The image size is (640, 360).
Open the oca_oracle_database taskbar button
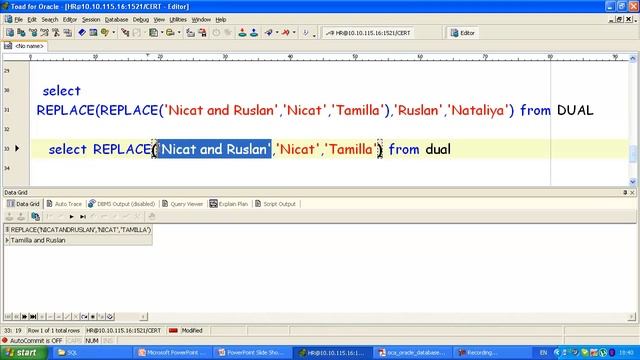click(413, 353)
